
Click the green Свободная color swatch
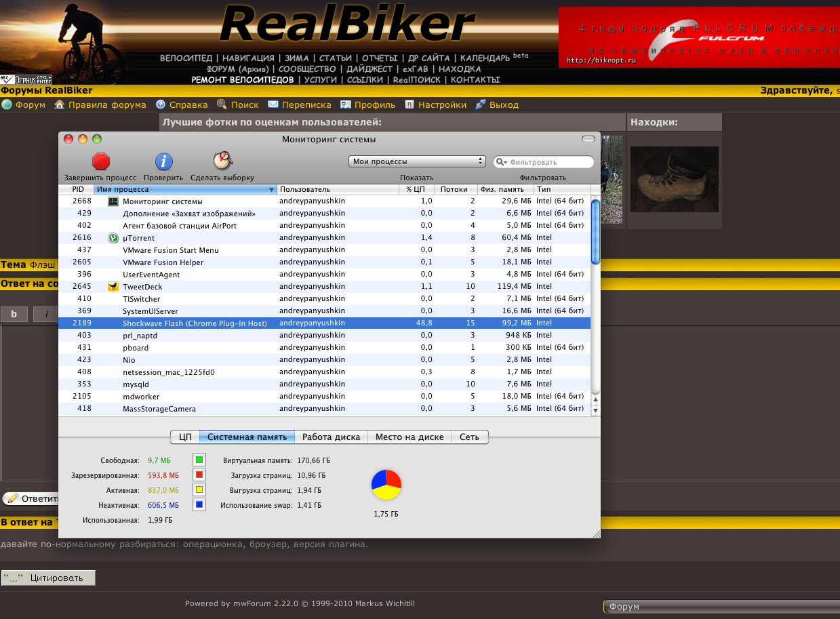[x=199, y=460]
